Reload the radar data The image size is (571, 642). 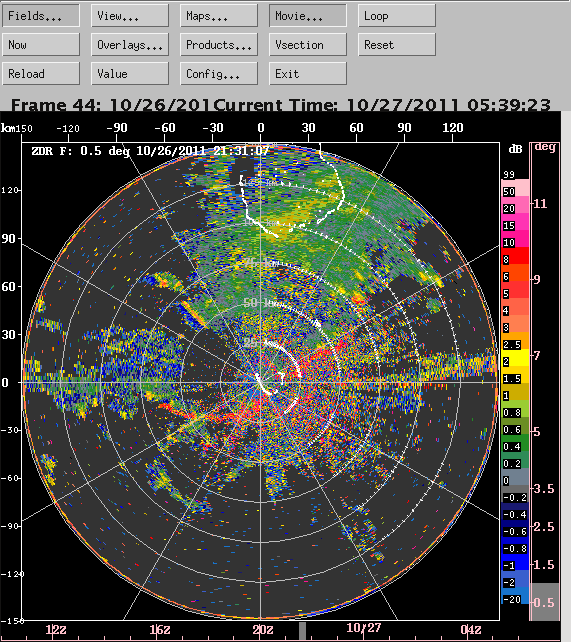[x=41, y=74]
